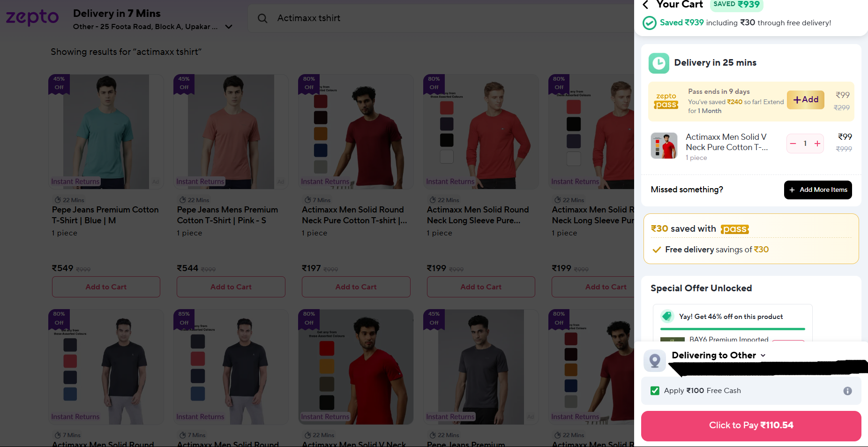Click the info icon beside Free Cash
The height and width of the screenshot is (447, 868).
tap(847, 391)
